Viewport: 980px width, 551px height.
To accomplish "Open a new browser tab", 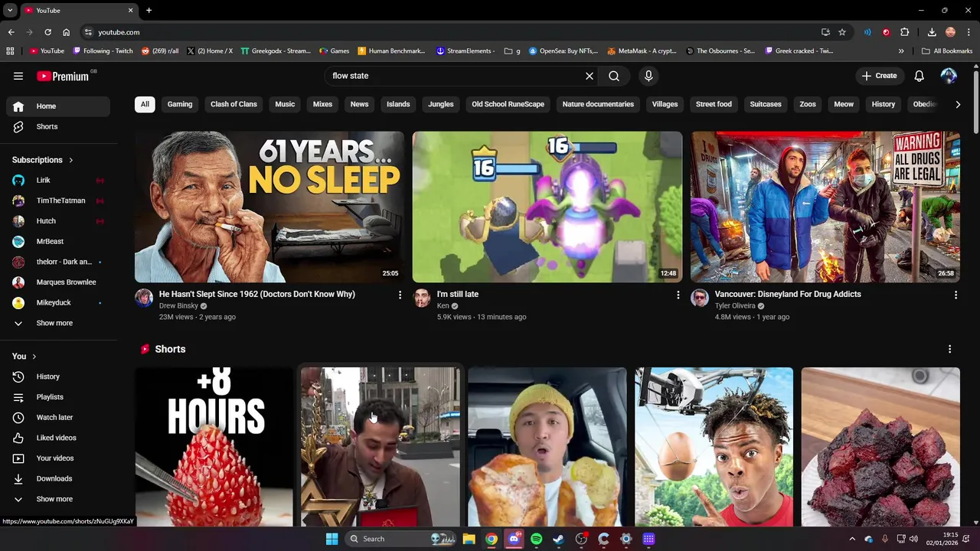I will [x=149, y=10].
